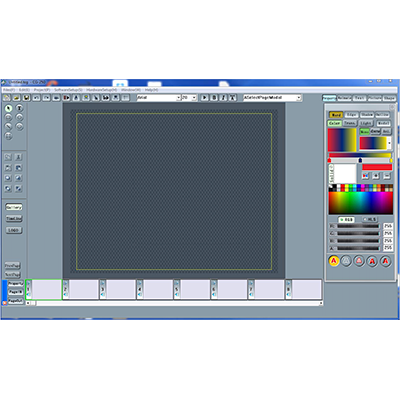Click the Undo toolbar icon

(36, 98)
